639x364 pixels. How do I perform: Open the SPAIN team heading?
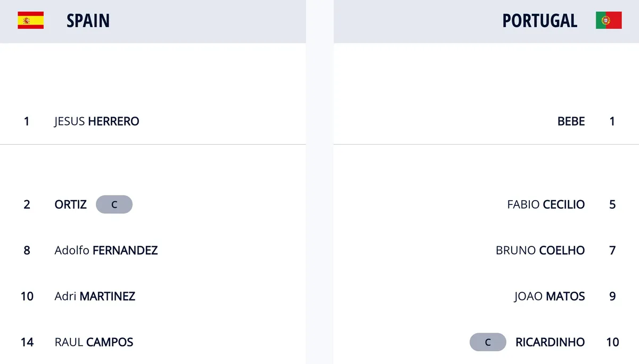88,21
